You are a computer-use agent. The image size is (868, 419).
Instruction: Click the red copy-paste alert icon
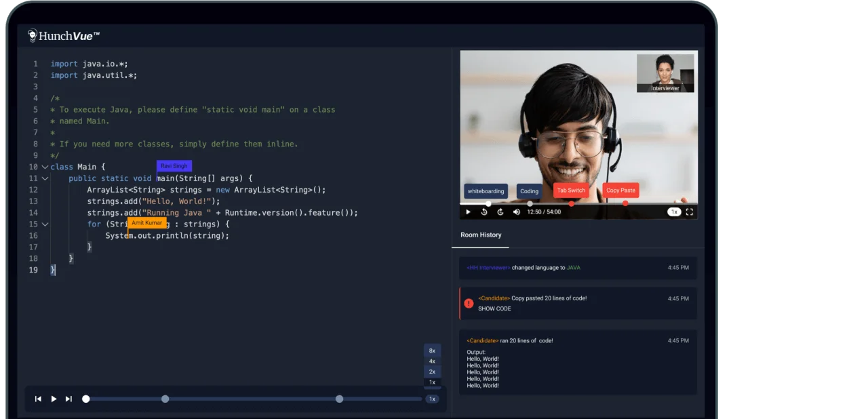469,303
